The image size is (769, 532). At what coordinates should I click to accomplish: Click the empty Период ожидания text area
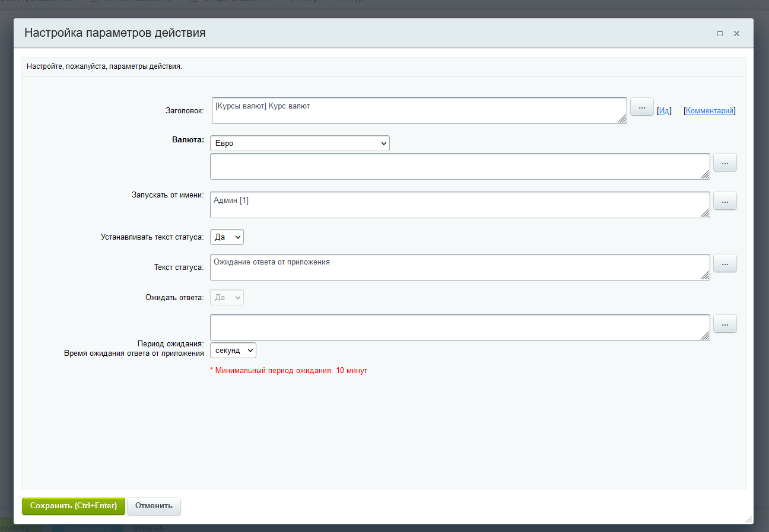click(459, 327)
